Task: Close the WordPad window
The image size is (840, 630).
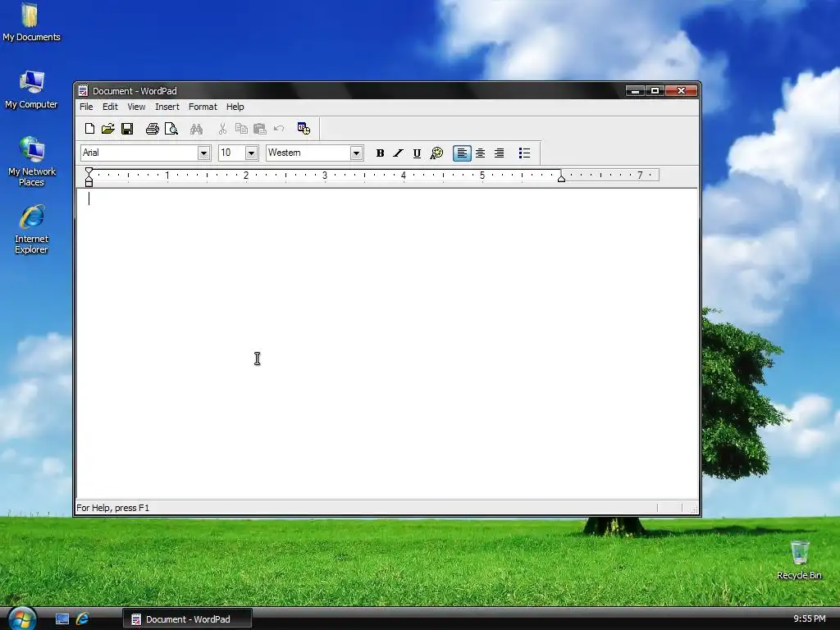Action: coord(681,90)
